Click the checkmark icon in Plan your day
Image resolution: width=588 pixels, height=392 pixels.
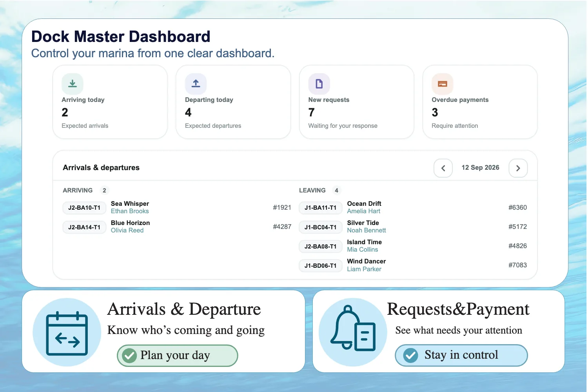point(129,356)
